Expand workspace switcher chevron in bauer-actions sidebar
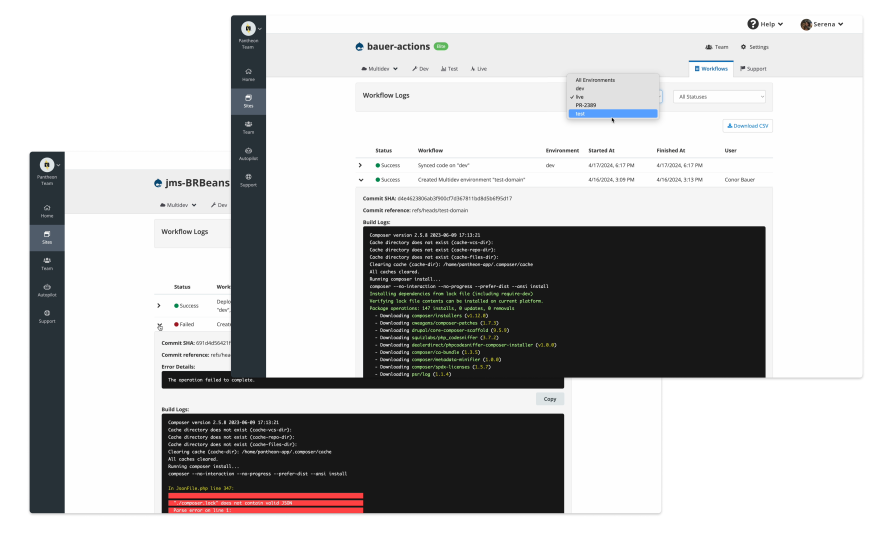This screenshot has height=534, width=890. click(x=259, y=28)
